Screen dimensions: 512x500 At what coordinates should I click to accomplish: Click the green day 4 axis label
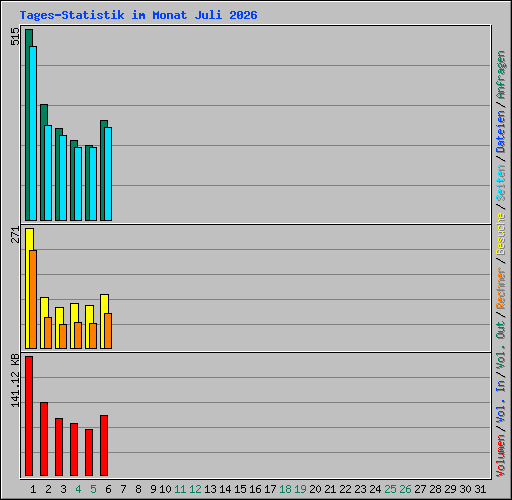click(x=78, y=489)
